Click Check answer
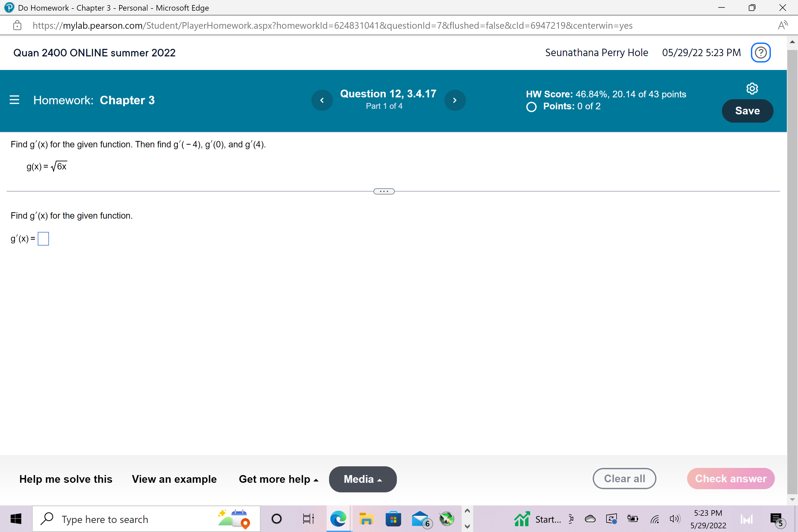The width and height of the screenshot is (798, 532). pos(731,478)
